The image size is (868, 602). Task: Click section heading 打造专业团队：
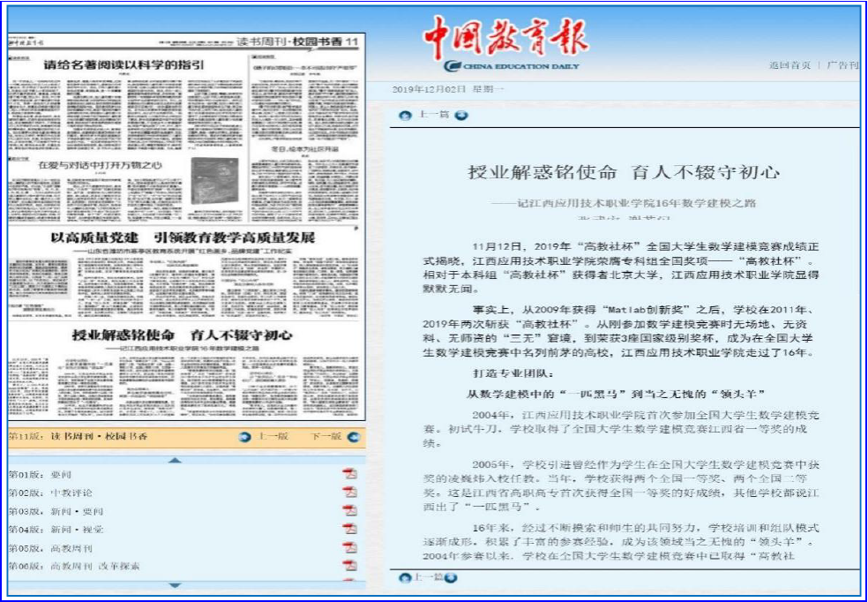[x=512, y=373]
